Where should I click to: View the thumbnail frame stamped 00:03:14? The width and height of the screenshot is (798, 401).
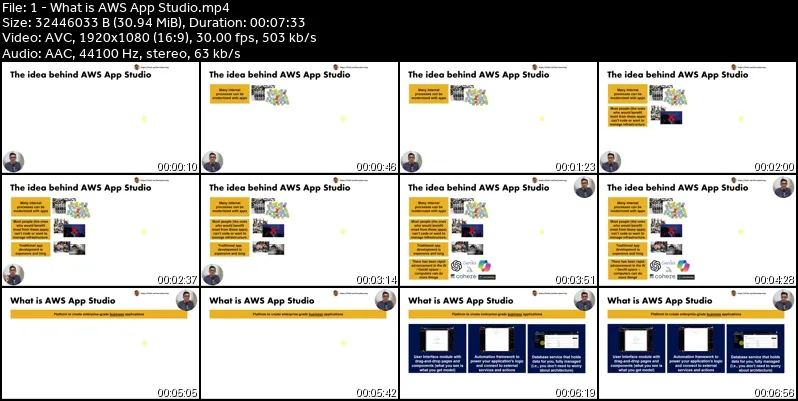pyautogui.click(x=299, y=231)
